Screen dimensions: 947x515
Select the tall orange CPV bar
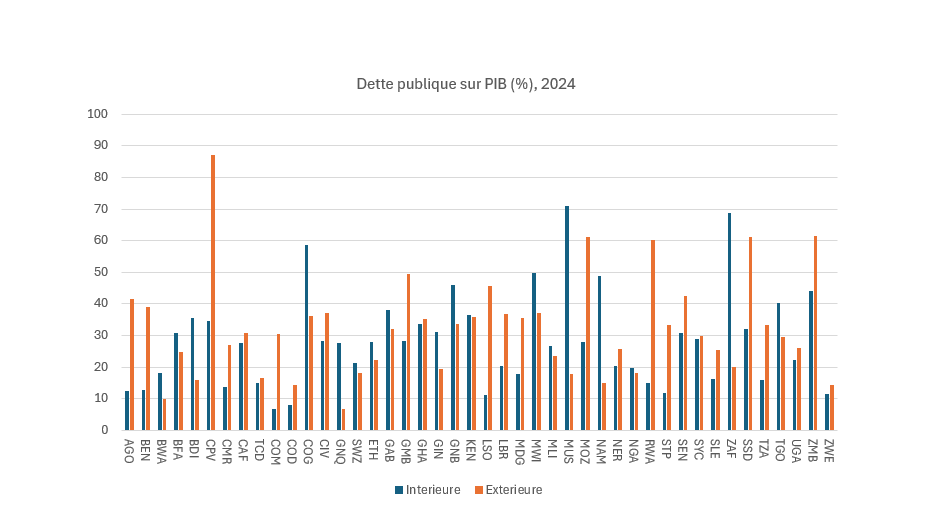[213, 292]
